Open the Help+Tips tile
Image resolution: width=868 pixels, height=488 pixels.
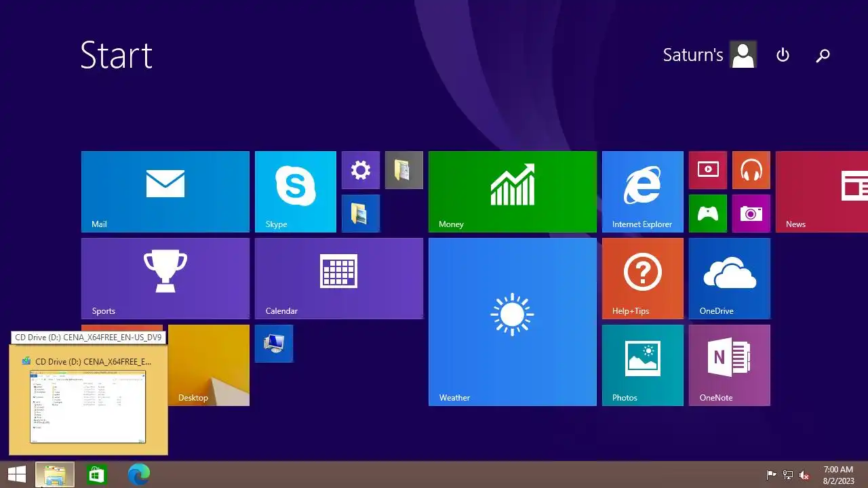(643, 279)
